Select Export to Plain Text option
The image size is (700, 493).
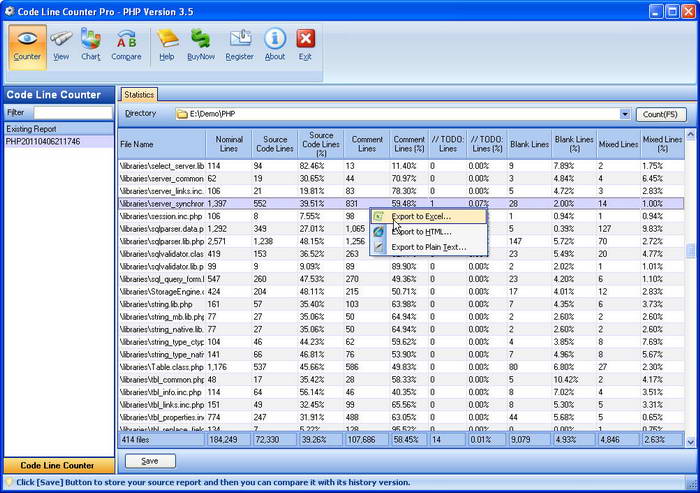click(x=428, y=247)
